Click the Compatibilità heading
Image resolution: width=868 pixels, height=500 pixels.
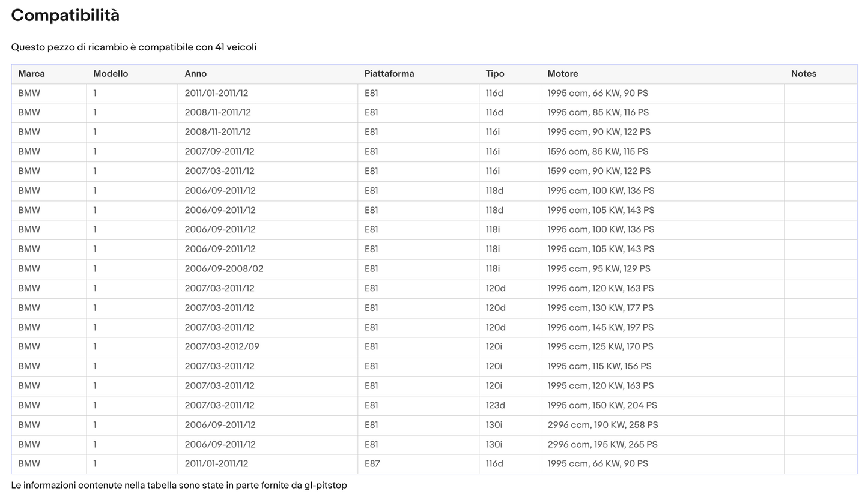click(x=65, y=16)
